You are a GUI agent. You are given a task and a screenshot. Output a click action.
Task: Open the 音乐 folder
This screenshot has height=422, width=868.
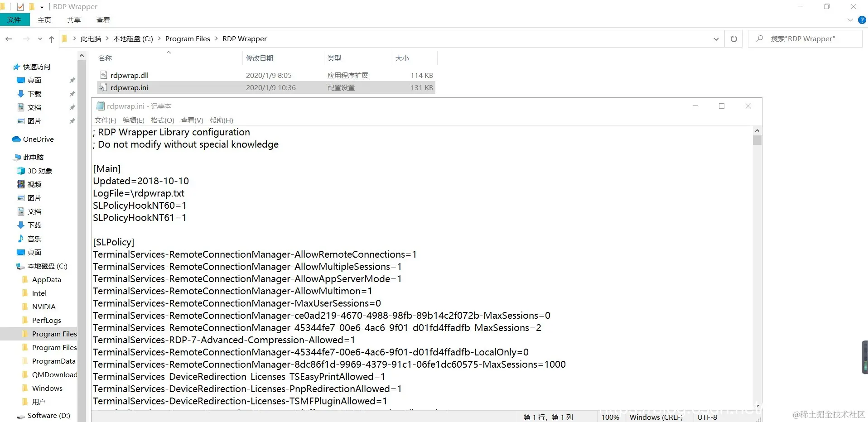(34, 239)
